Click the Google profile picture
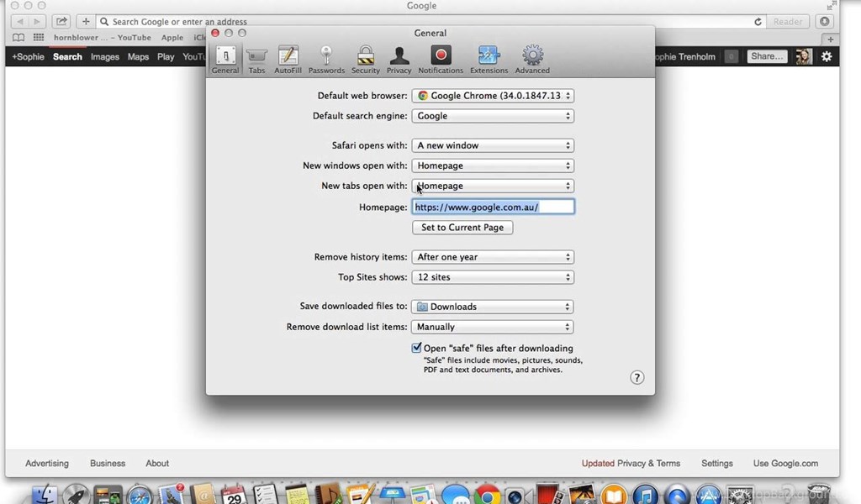This screenshot has width=861, height=504. (804, 56)
